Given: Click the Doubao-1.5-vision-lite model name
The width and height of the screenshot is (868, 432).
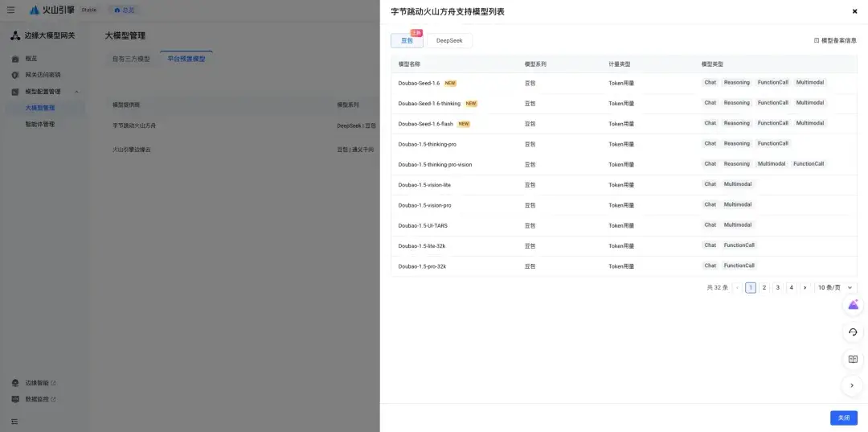Looking at the screenshot, I should (x=424, y=185).
